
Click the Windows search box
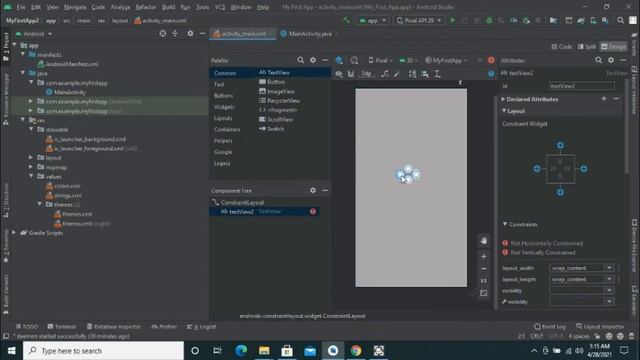pyautogui.click(x=104, y=351)
